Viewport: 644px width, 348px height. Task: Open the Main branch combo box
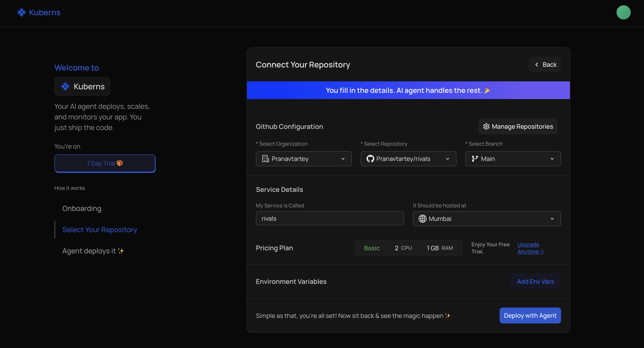513,159
